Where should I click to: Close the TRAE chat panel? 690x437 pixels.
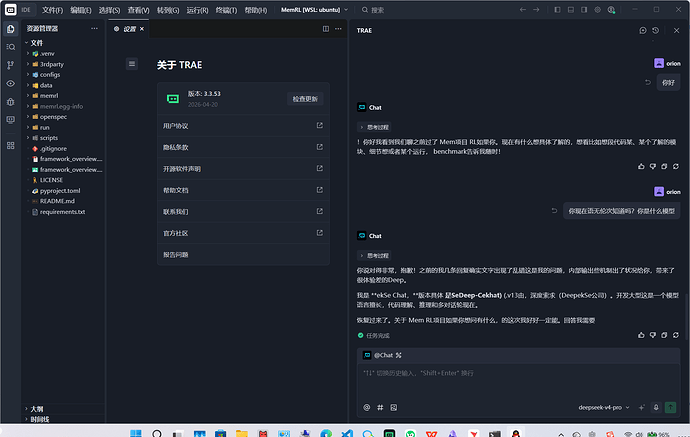(x=676, y=30)
